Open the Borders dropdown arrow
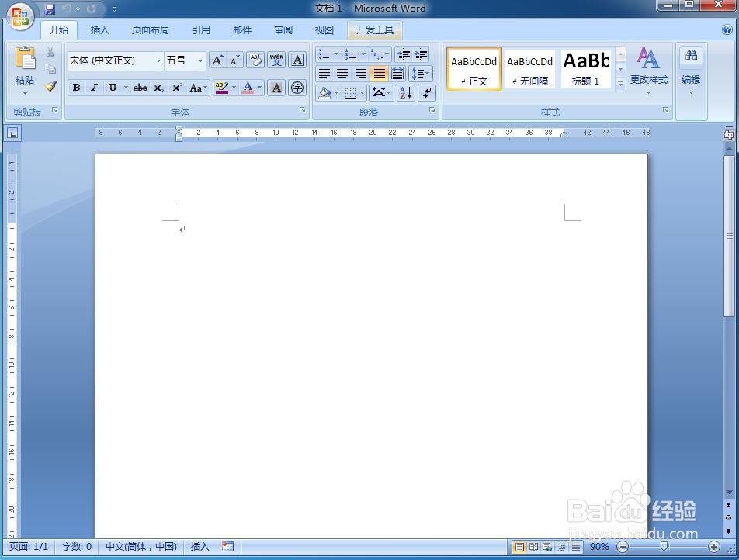The width and height of the screenshot is (739, 560). [x=363, y=93]
